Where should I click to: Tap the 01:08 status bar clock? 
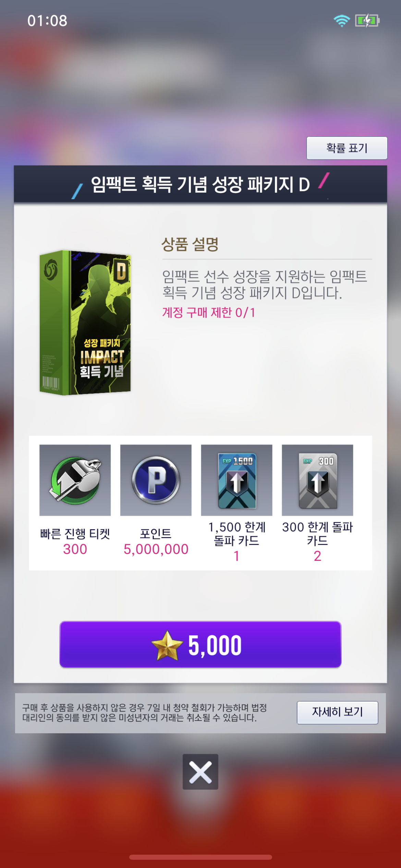tap(47, 21)
